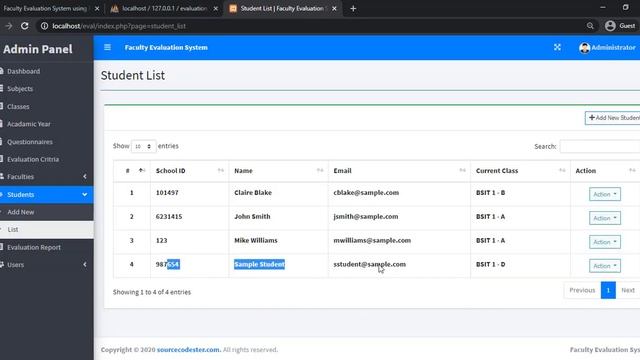This screenshot has height=360, width=640.
Task: Open the Administrator avatar menu
Action: 607,48
